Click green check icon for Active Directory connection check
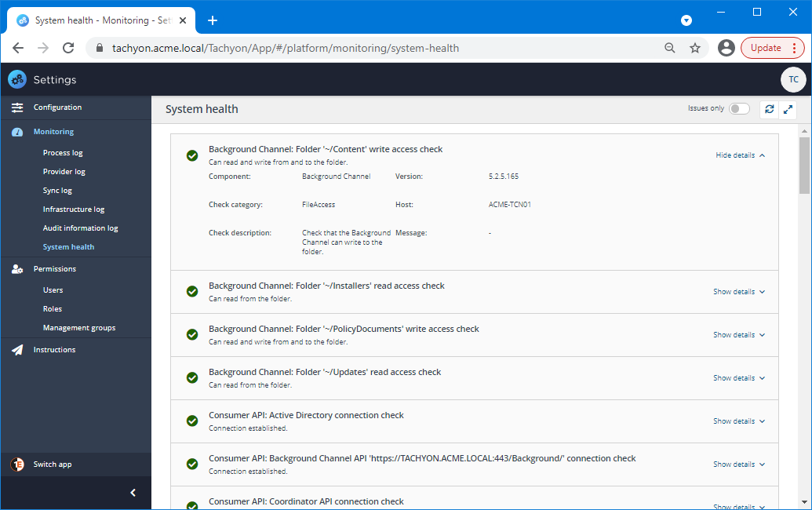This screenshot has height=510, width=812. point(192,421)
